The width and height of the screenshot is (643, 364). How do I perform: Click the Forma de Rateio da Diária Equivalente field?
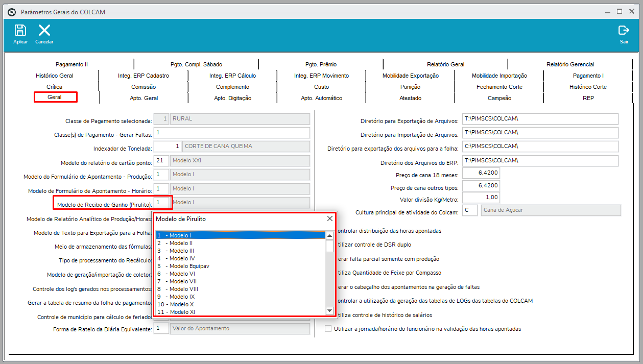[161, 329]
